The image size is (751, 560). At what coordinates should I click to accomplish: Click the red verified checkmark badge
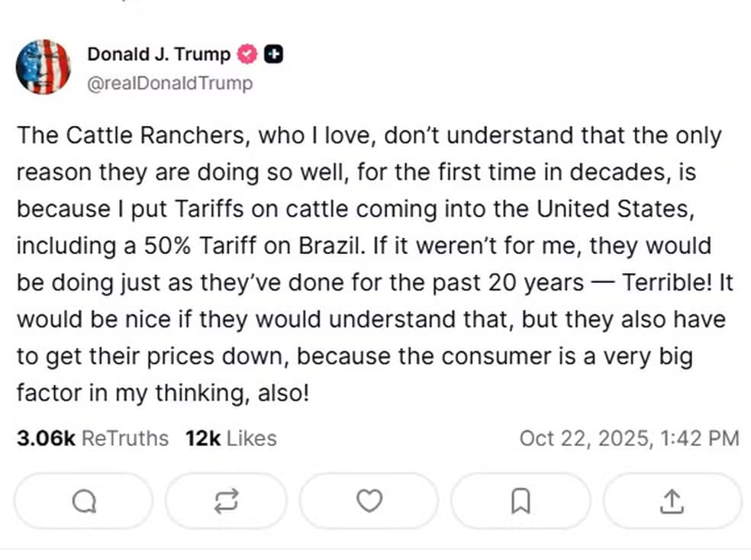[x=248, y=54]
